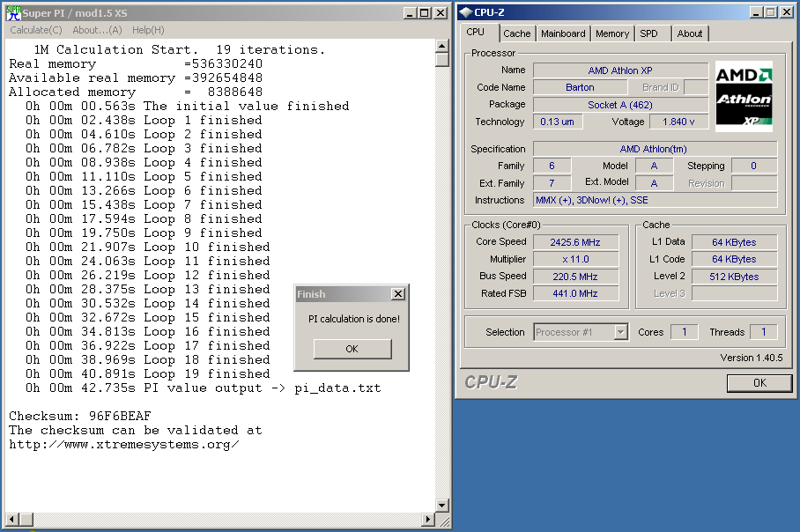Click the vertical scrollbar thumb in Super PI
The width and height of the screenshot is (800, 532).
tap(441, 60)
